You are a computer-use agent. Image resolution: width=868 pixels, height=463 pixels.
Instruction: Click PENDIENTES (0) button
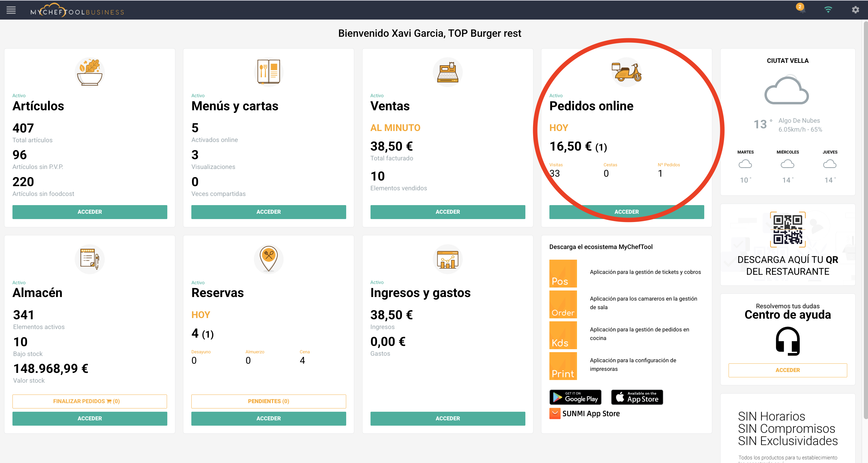tap(268, 401)
